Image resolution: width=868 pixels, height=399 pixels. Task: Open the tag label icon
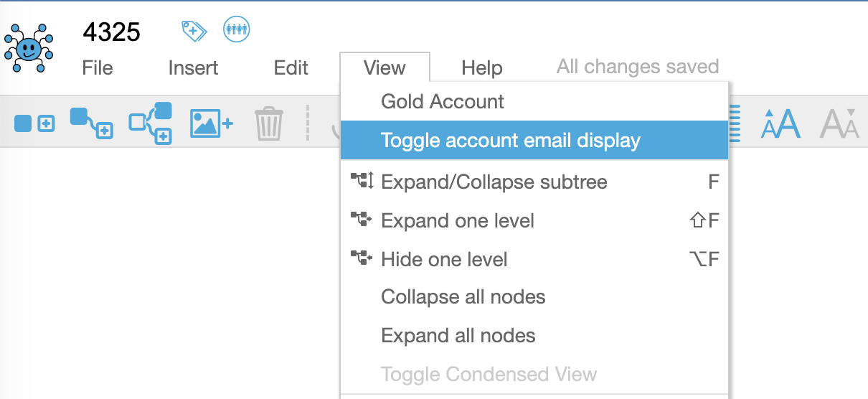(x=194, y=30)
